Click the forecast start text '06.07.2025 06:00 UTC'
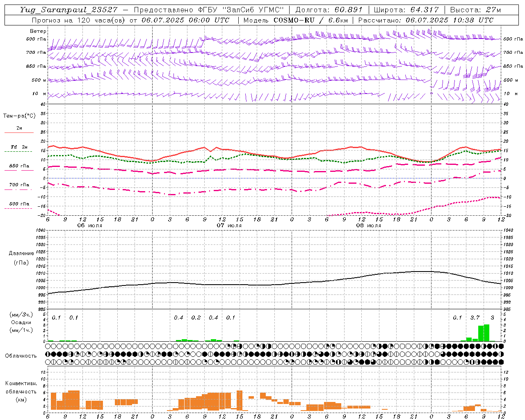The image size is (525, 420). coord(185,20)
